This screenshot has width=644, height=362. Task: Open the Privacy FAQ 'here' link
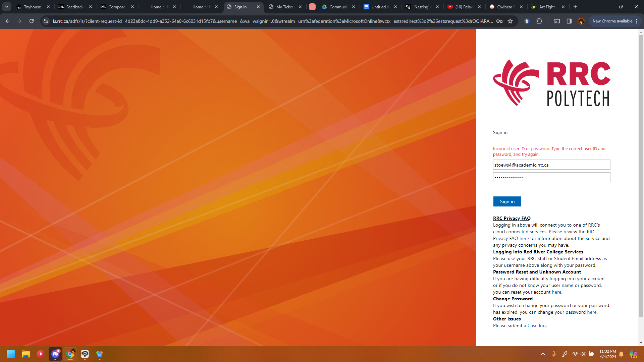click(x=524, y=238)
